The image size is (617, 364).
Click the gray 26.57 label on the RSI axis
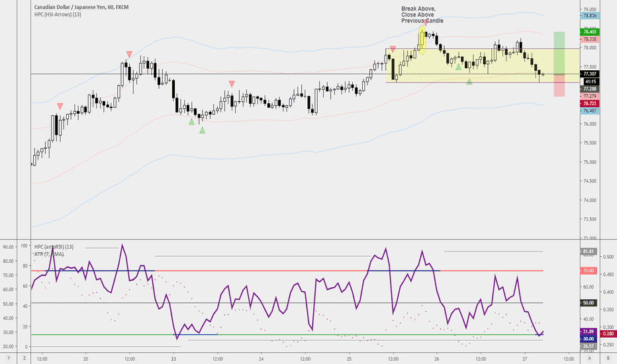[589, 346]
